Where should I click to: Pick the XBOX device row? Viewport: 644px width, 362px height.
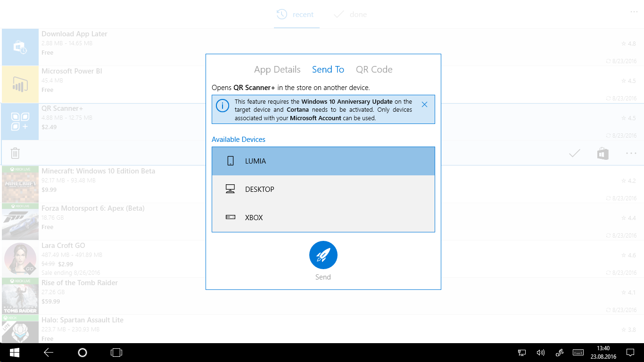[x=323, y=218]
